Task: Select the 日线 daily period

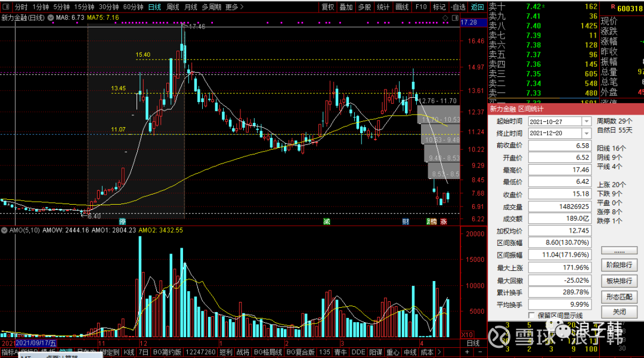Action: point(155,7)
